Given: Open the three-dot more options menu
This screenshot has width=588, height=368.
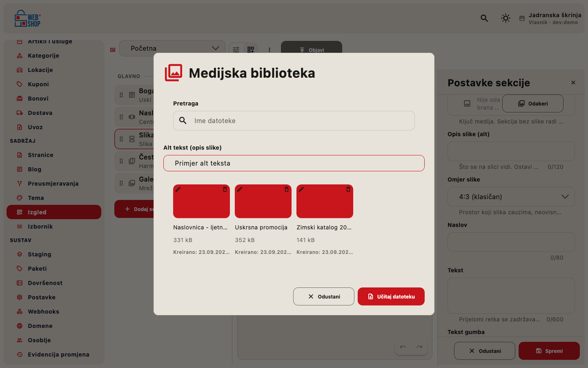Looking at the screenshot, I should [269, 50].
